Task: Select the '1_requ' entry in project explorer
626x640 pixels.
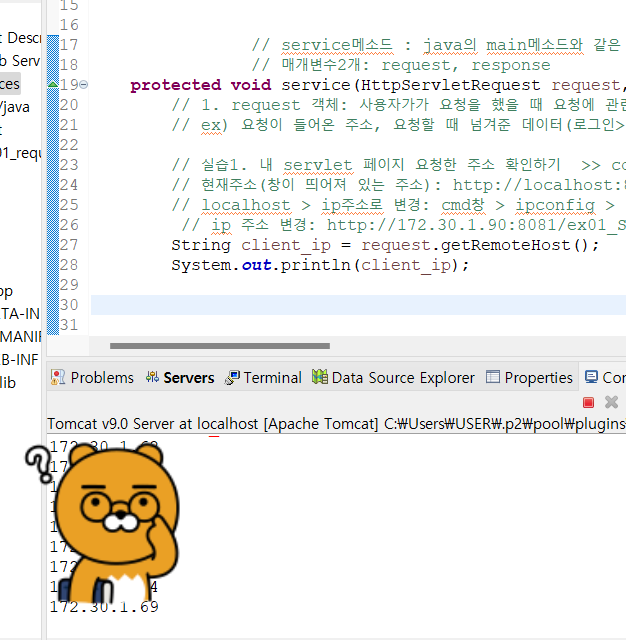Action: (x=20, y=153)
